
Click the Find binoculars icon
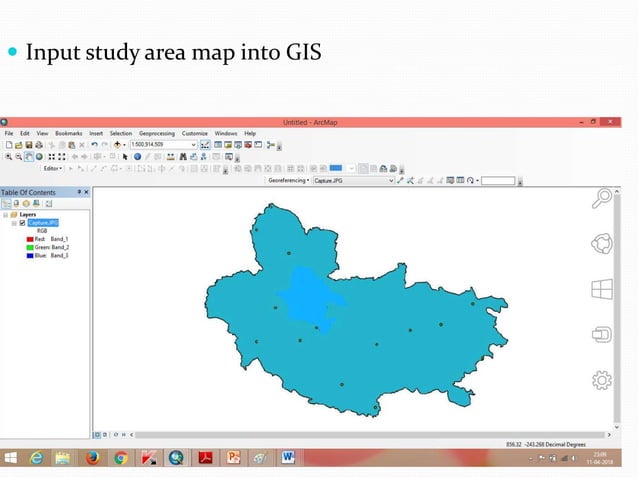coord(183,157)
